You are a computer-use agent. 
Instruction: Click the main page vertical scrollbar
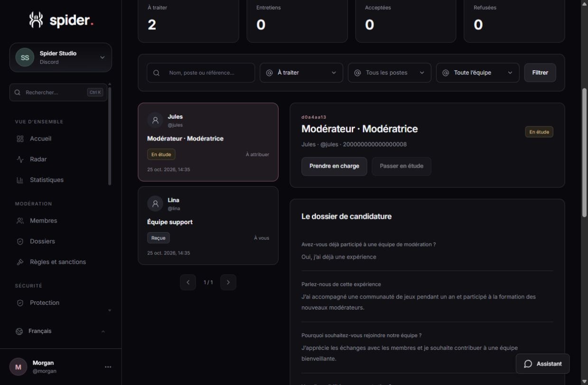point(584,152)
